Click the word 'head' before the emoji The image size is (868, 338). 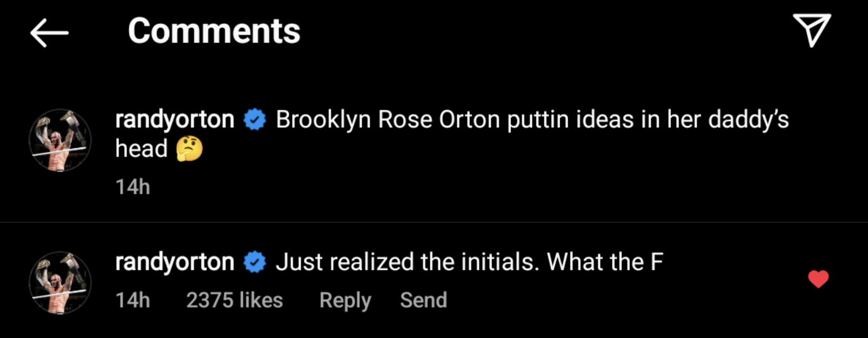coord(141,149)
